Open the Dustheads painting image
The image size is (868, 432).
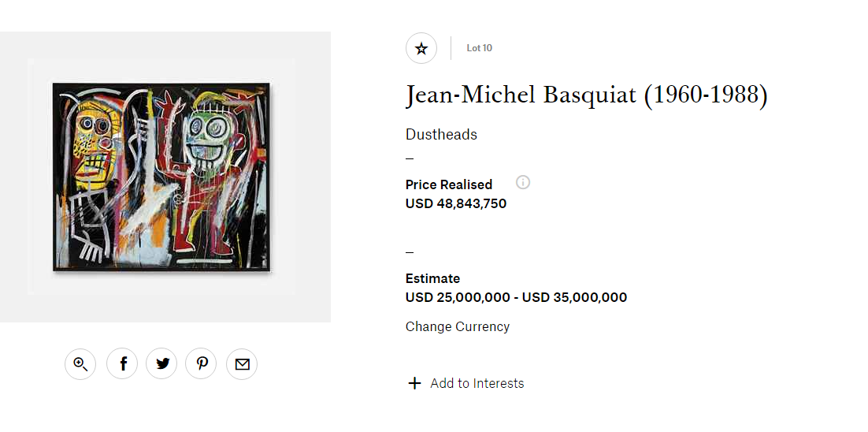pyautogui.click(x=161, y=177)
